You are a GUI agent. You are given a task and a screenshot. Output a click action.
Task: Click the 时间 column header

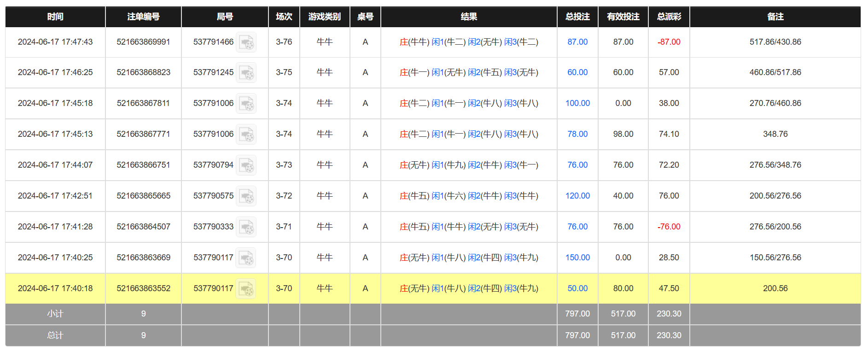point(55,17)
